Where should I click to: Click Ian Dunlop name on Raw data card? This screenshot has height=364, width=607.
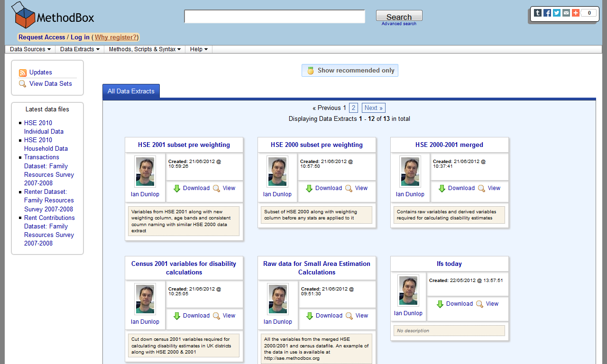pyautogui.click(x=278, y=322)
